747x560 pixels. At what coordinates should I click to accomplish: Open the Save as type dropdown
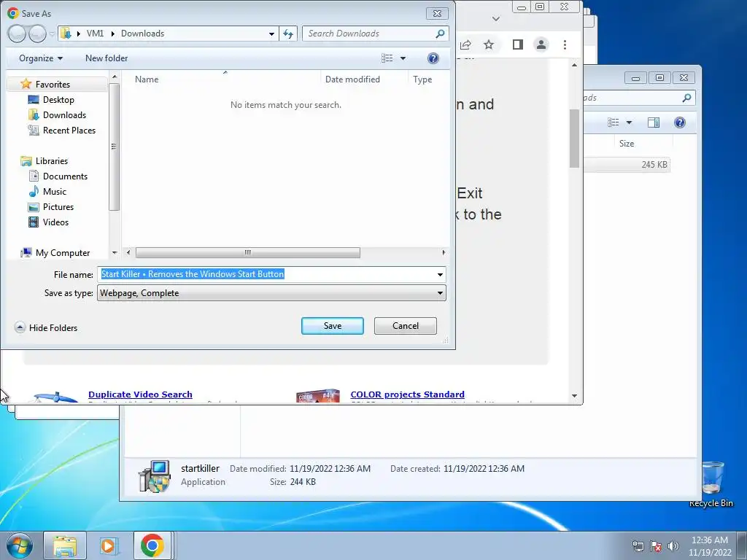point(271,293)
